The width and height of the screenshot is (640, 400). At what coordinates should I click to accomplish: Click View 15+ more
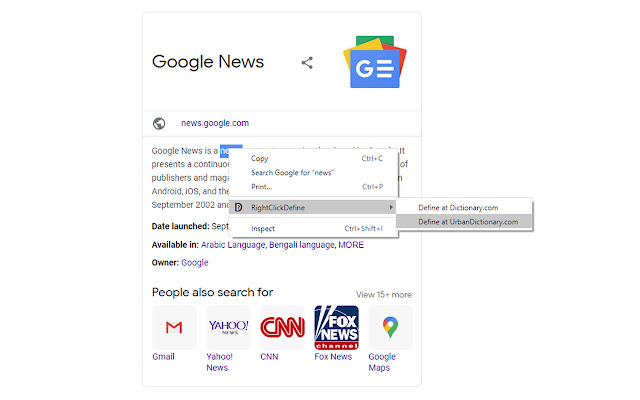click(x=384, y=295)
